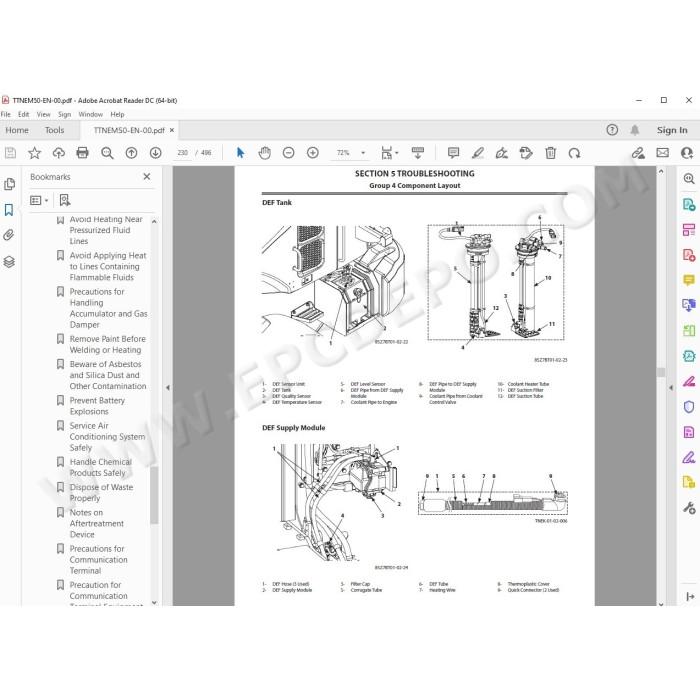The width and height of the screenshot is (700, 700).
Task: Add a new bookmark icon
Action: point(65,200)
